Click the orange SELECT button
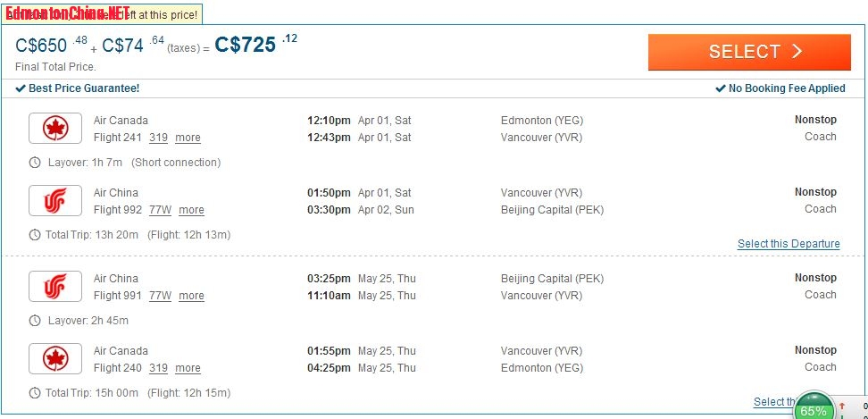Viewport: 868px width, 419px height. click(749, 52)
